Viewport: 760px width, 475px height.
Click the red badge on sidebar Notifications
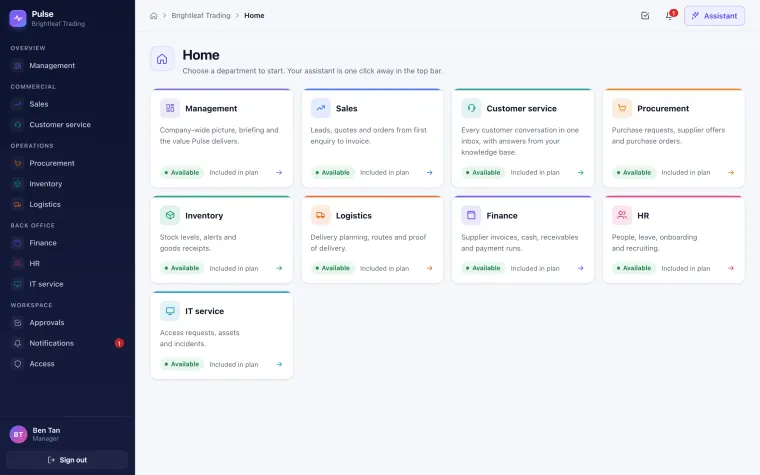pyautogui.click(x=119, y=343)
